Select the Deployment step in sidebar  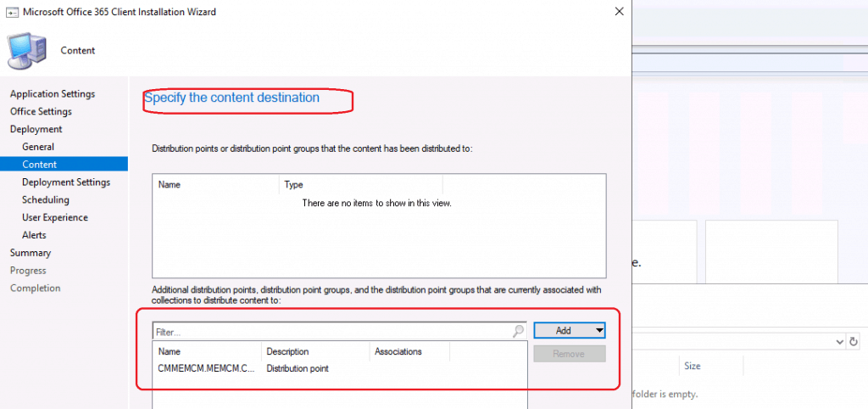click(x=36, y=129)
